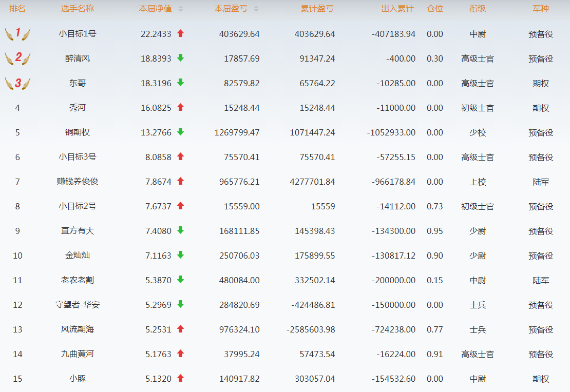Select cumulative loss -2585603.98
The width and height of the screenshot is (570, 392).
311,330
